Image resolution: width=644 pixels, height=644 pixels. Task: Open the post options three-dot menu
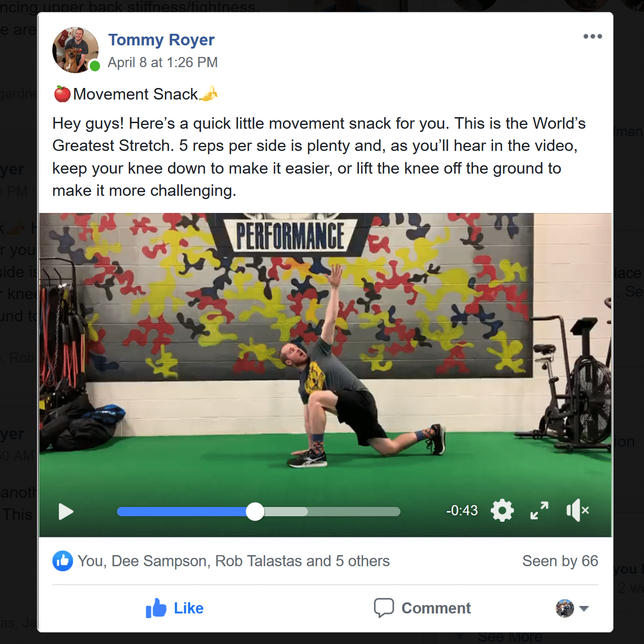(593, 36)
